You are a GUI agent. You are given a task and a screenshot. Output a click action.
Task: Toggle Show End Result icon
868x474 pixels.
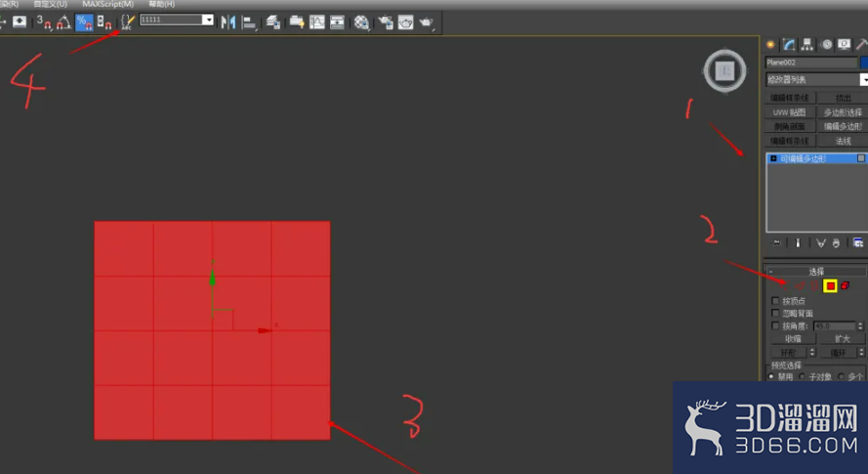click(x=798, y=242)
